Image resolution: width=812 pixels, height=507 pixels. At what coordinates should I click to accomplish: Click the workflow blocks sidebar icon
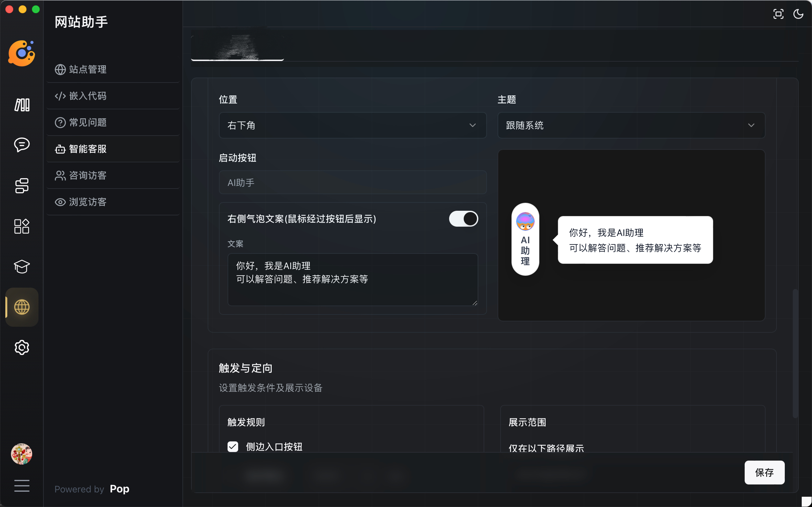pos(22,186)
